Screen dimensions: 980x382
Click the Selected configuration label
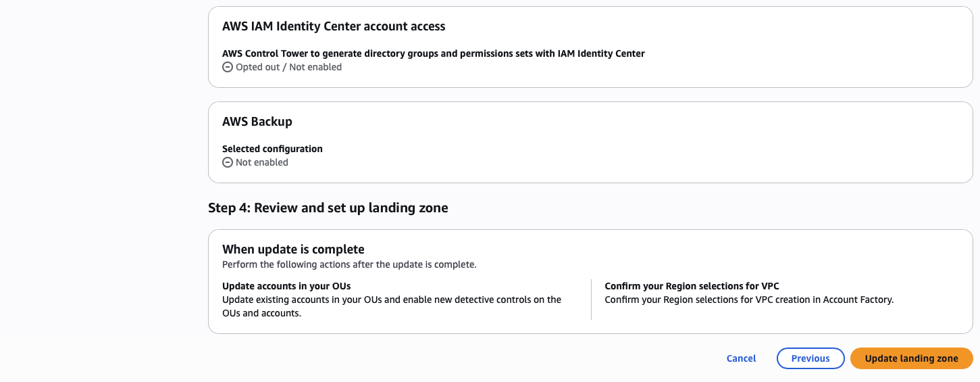tap(272, 149)
